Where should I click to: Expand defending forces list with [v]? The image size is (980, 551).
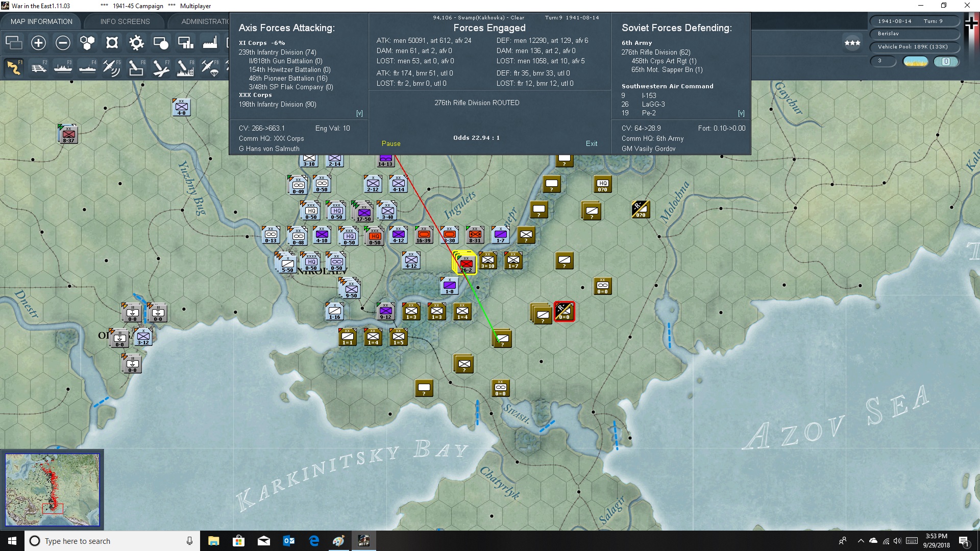point(741,113)
